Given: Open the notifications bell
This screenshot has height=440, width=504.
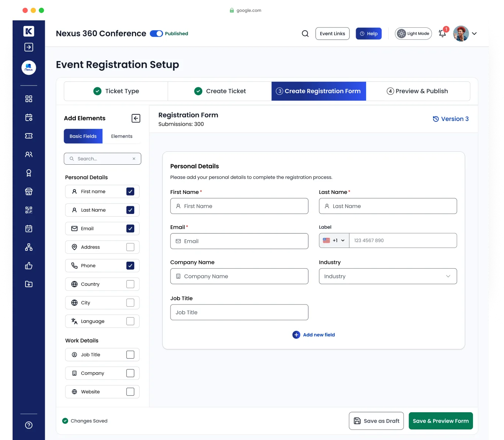Looking at the screenshot, I should (x=442, y=33).
